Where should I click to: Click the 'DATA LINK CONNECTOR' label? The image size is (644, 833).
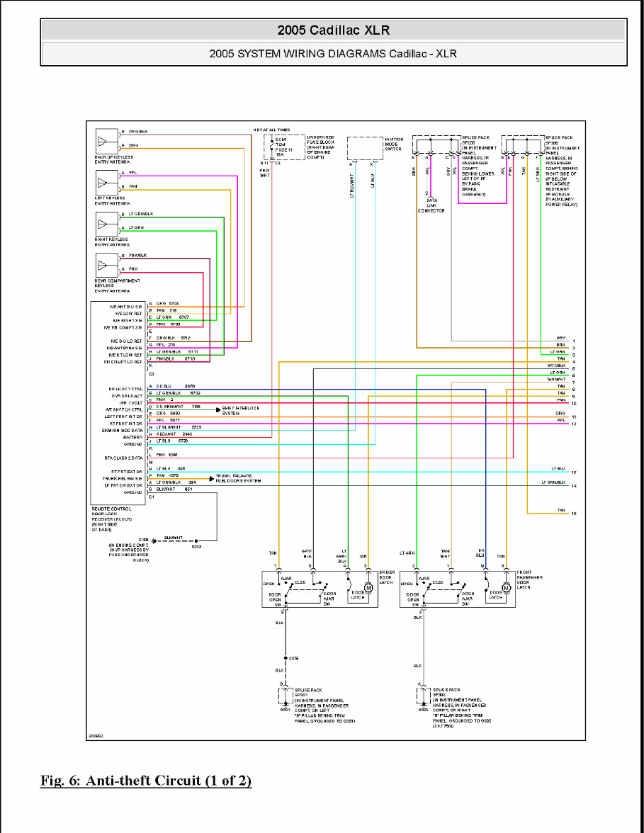pyautogui.click(x=431, y=205)
